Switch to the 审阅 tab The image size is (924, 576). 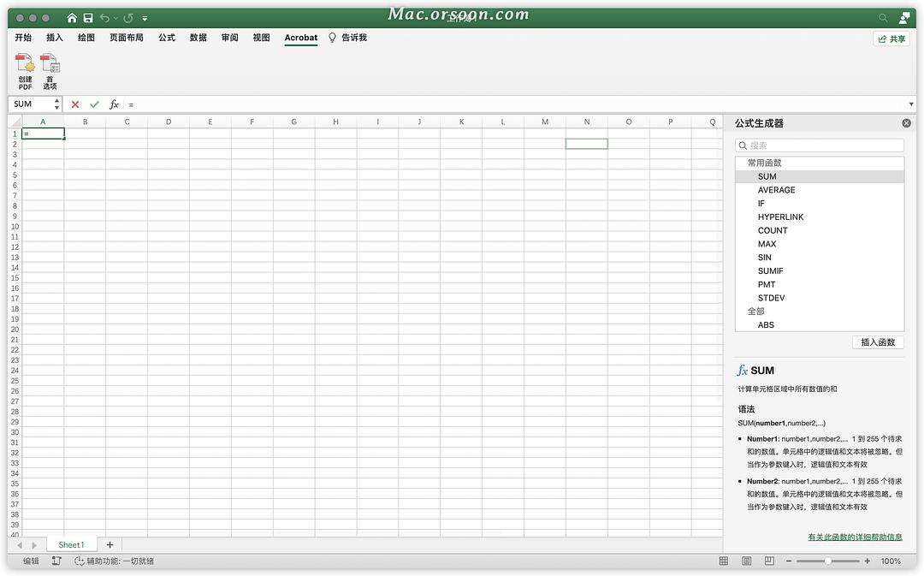(x=230, y=38)
